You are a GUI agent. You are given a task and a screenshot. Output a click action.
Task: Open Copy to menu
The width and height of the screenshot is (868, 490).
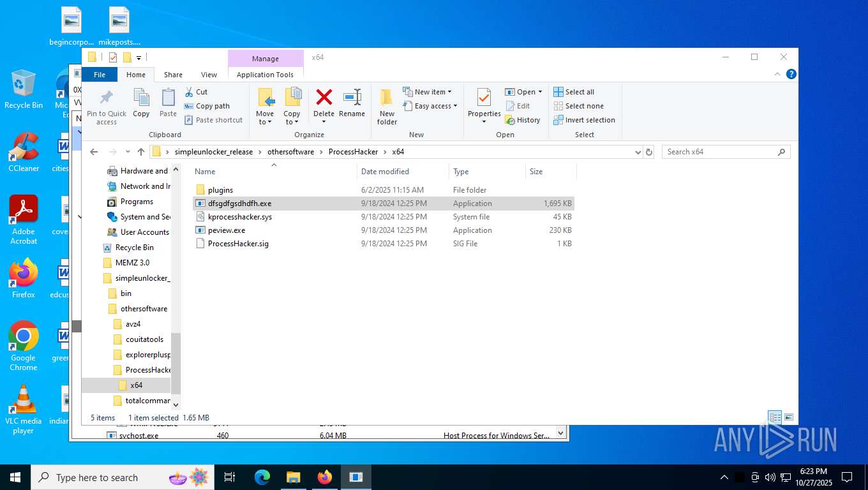[292, 107]
